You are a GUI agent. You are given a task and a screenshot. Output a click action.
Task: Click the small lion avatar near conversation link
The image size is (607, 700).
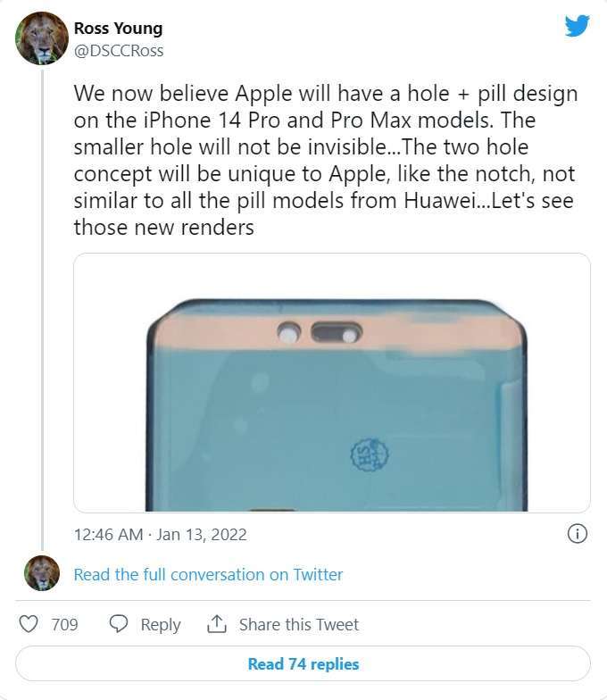42,573
